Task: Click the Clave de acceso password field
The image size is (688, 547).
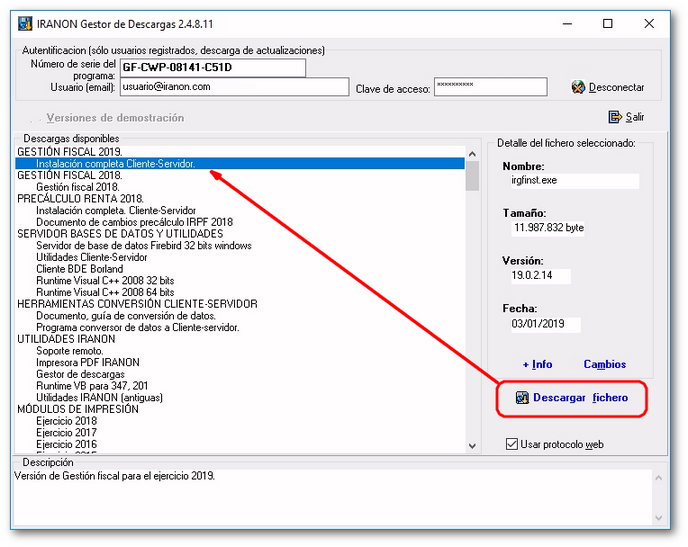Action: [x=490, y=87]
